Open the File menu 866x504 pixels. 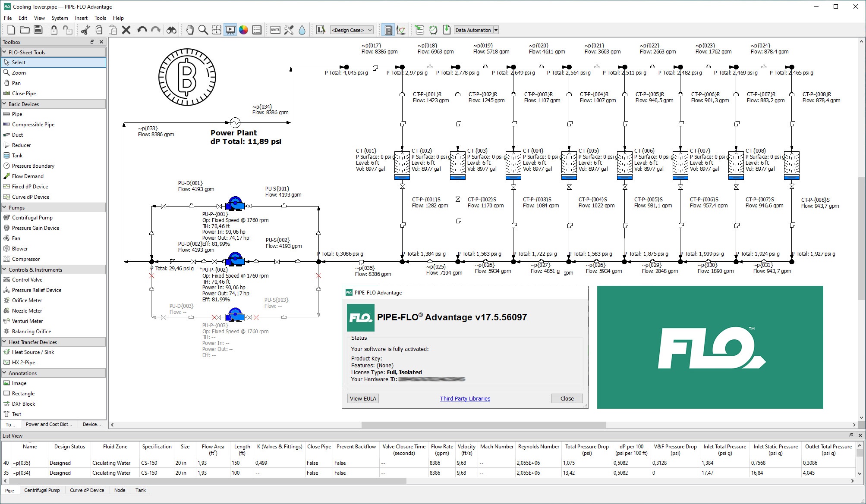click(8, 18)
